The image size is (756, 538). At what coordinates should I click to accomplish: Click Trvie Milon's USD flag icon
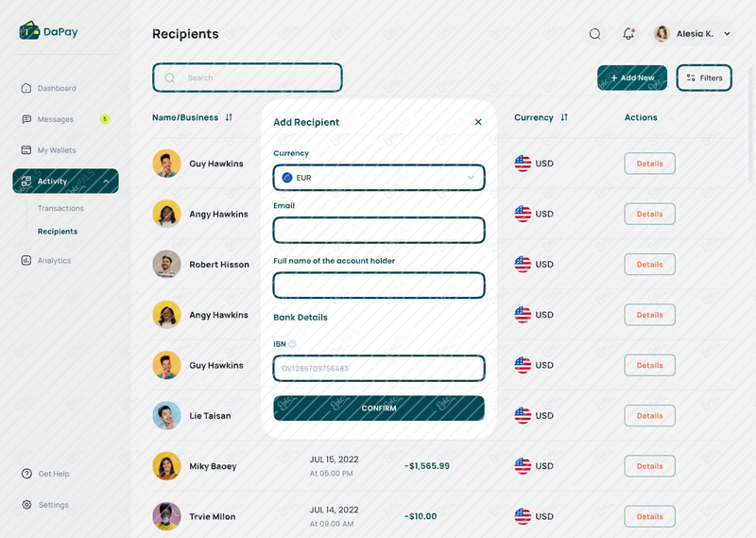tap(523, 516)
